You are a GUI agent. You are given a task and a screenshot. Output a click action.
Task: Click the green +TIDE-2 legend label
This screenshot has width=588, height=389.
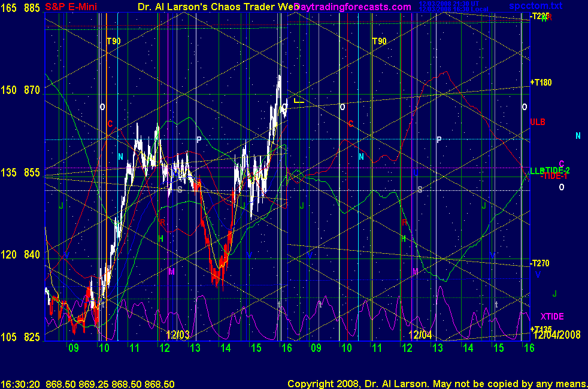pyautogui.click(x=554, y=170)
